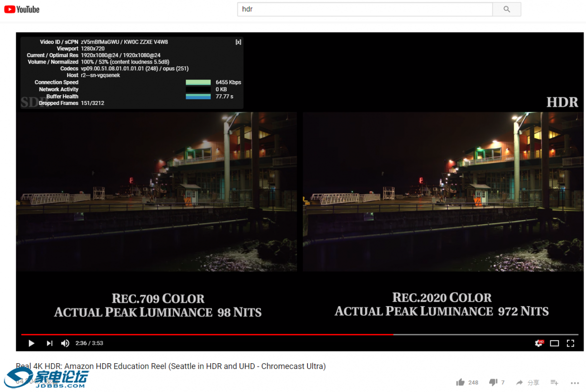Viewport: 586px width, 392px height.
Task: Click the YouTube logo to go home
Action: click(22, 9)
